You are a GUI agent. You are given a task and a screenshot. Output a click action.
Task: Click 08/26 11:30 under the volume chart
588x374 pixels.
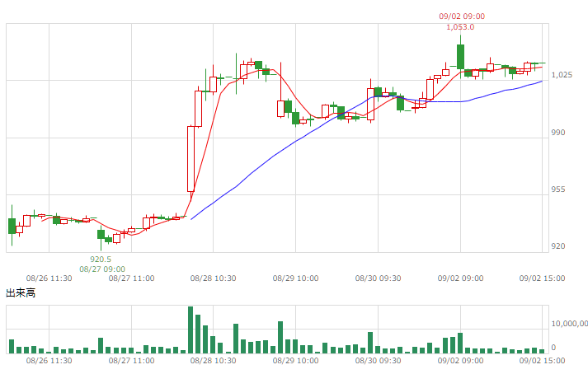tap(49, 361)
